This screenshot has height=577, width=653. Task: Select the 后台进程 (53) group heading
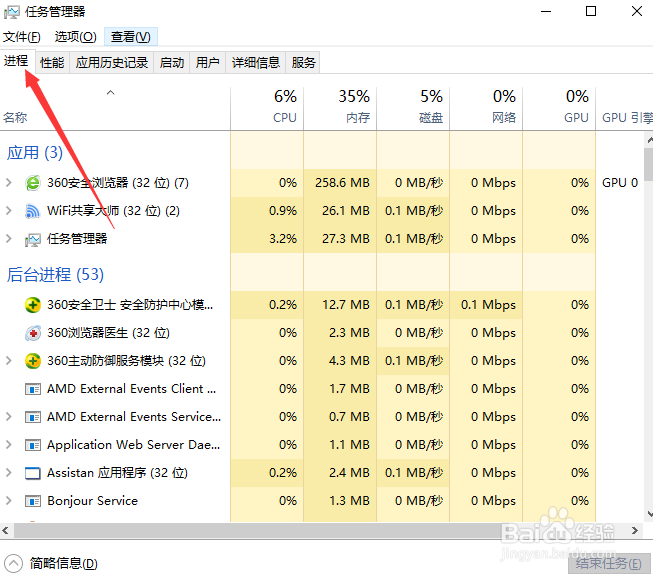[55, 275]
